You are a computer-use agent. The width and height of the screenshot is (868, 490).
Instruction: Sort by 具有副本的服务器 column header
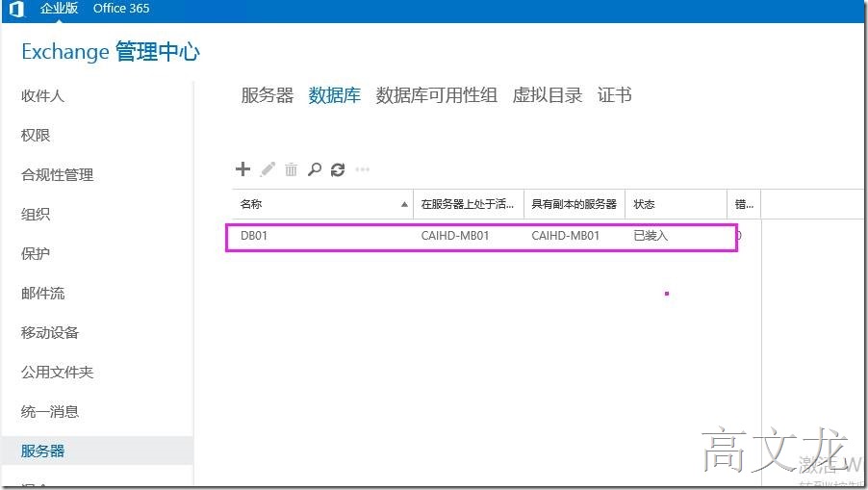click(574, 204)
